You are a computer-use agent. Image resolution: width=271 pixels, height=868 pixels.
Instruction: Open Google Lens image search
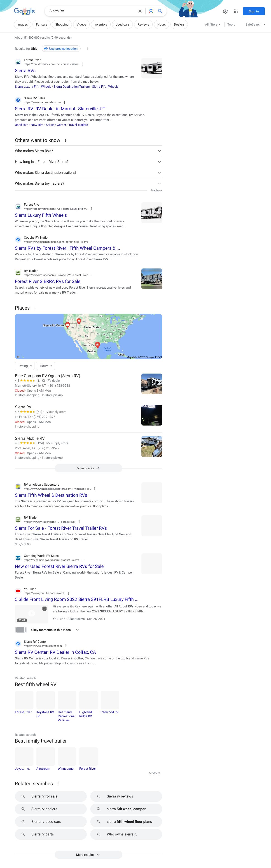[151, 11]
